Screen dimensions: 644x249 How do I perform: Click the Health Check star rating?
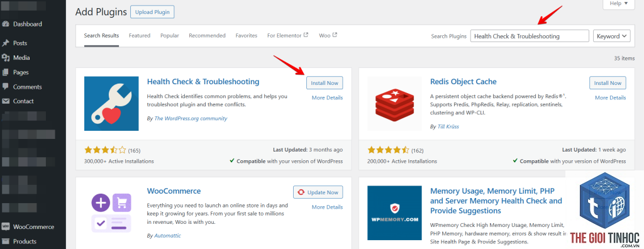pos(105,150)
